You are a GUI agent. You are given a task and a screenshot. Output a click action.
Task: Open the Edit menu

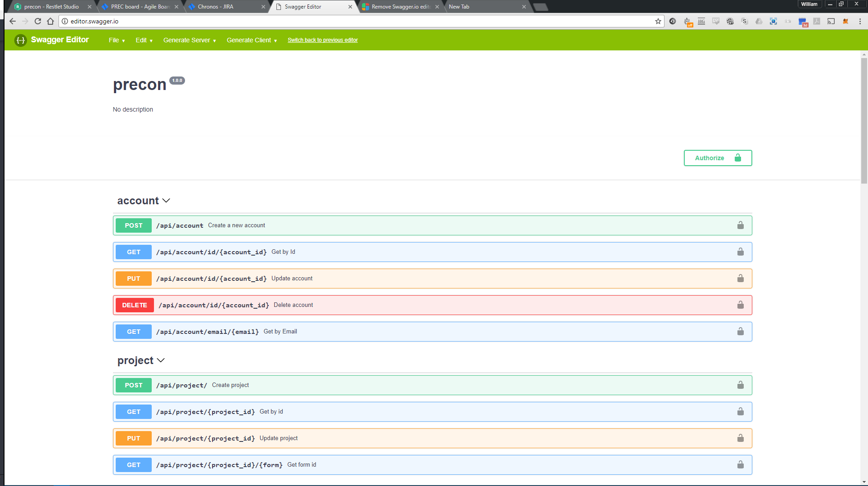(143, 40)
